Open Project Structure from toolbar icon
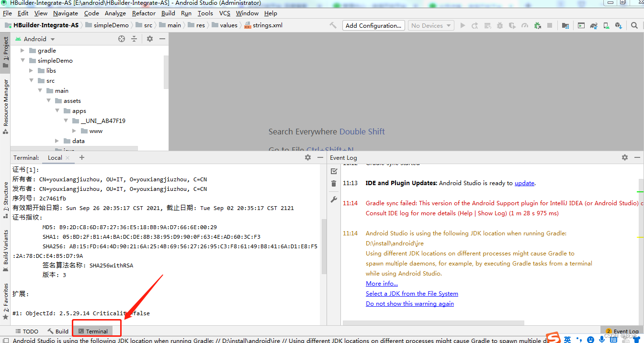This screenshot has height=343, width=644. click(565, 25)
